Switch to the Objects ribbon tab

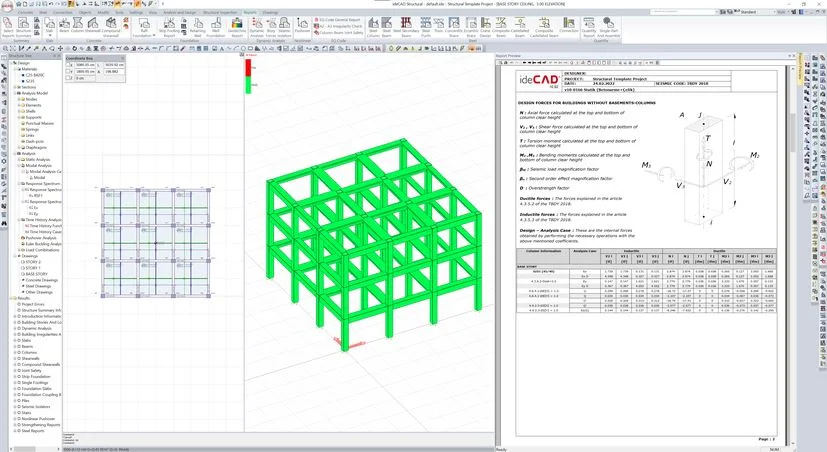(84, 12)
